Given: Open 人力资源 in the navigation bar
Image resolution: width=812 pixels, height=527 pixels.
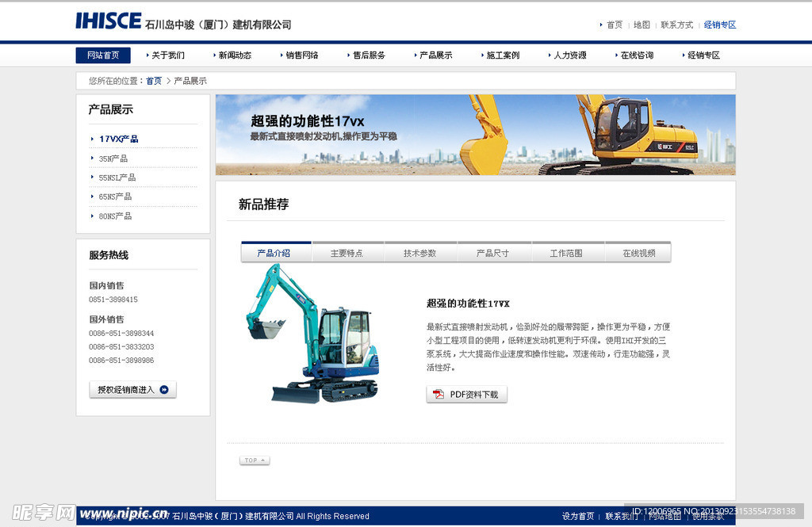Looking at the screenshot, I should click(x=569, y=55).
